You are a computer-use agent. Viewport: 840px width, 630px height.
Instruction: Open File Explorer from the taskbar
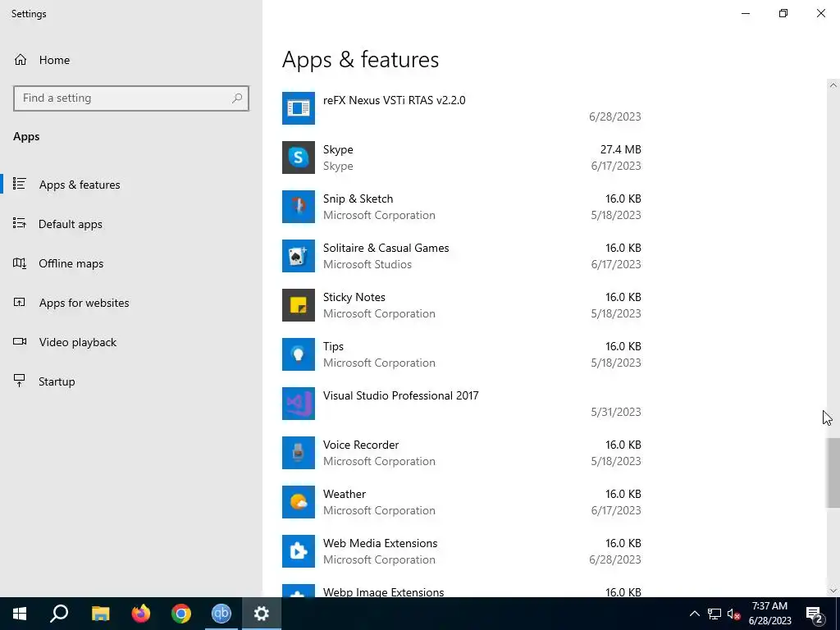pos(100,614)
